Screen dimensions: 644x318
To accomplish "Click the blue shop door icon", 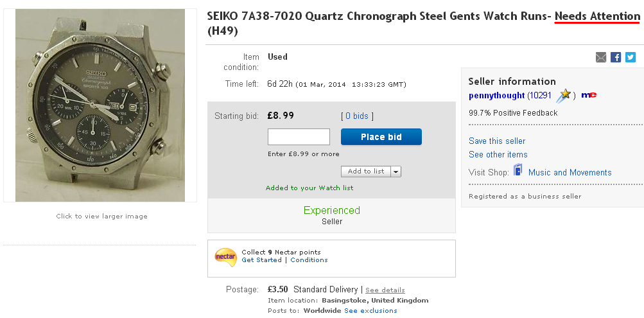I will [519, 172].
